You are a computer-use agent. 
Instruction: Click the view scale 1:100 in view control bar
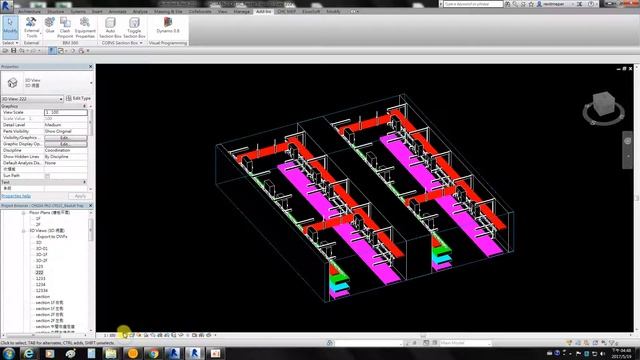[x=109, y=336]
